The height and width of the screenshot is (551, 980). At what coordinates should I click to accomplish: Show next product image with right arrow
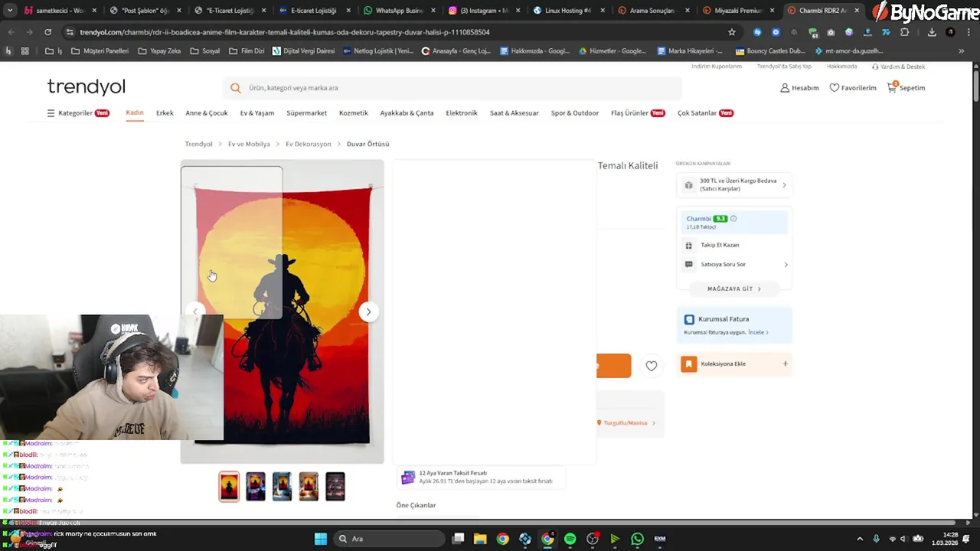click(x=368, y=311)
